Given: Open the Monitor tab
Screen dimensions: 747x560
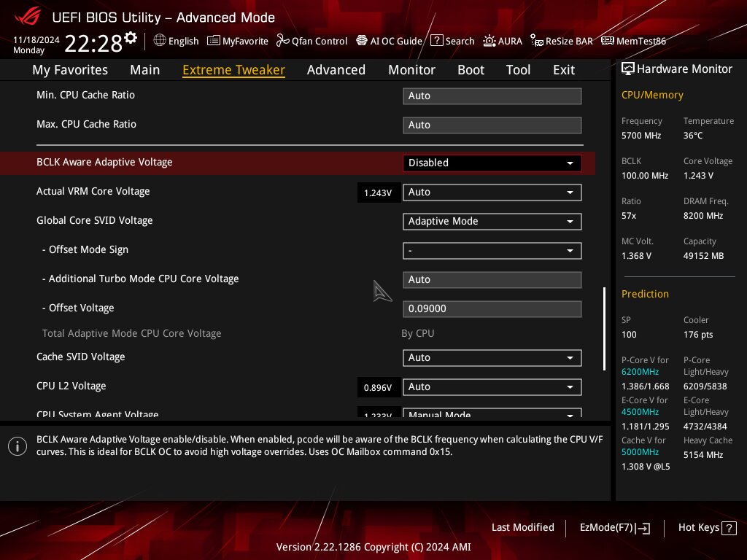Looking at the screenshot, I should pos(411,70).
